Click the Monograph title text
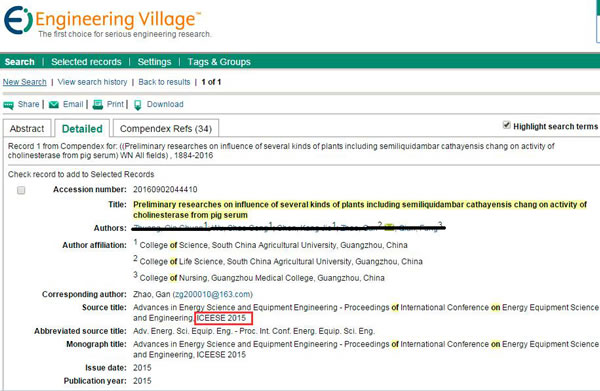 point(365,349)
